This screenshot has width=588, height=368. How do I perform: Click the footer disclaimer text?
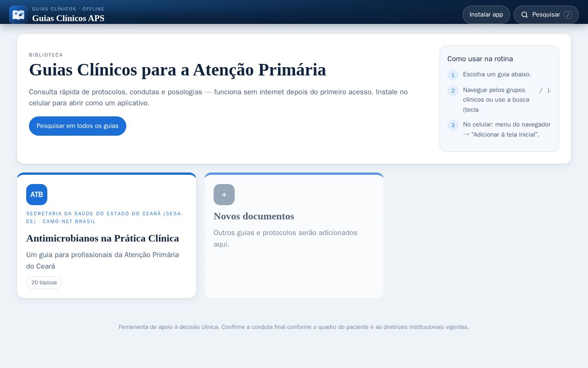click(294, 327)
